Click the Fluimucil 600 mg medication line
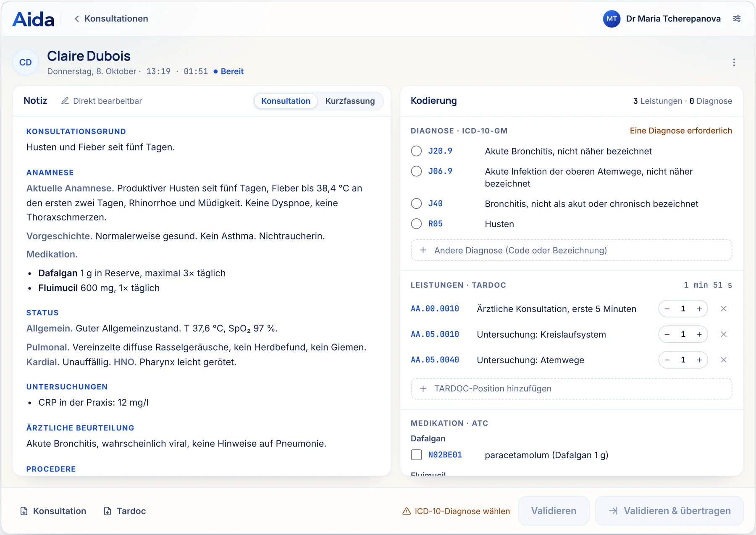The image size is (756, 535). pos(99,288)
